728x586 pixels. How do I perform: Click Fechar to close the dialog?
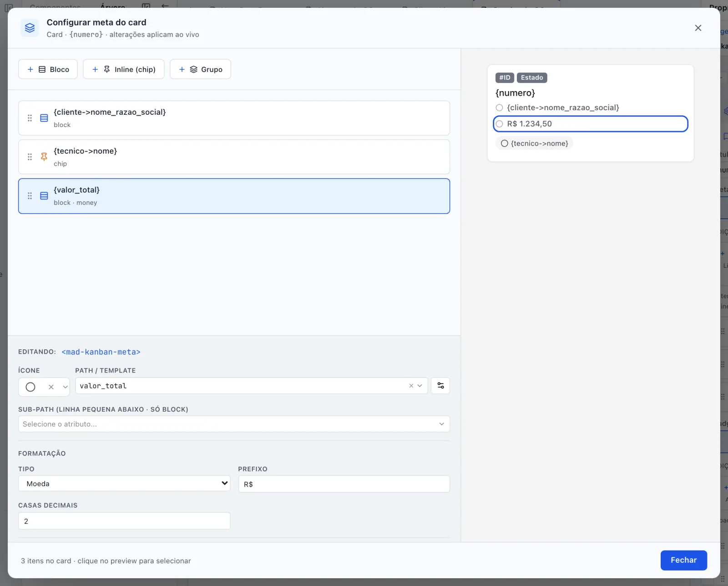683,560
